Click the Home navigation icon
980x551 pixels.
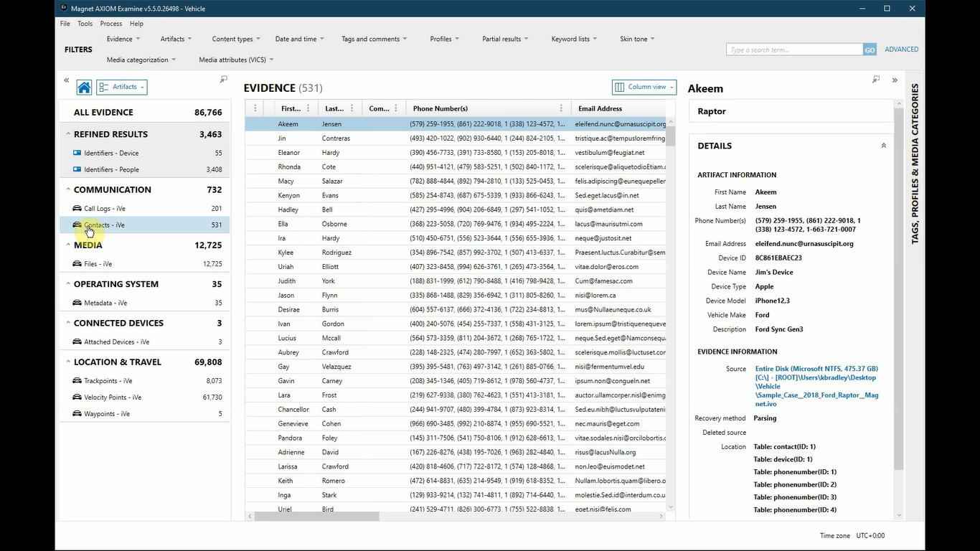pyautogui.click(x=84, y=86)
